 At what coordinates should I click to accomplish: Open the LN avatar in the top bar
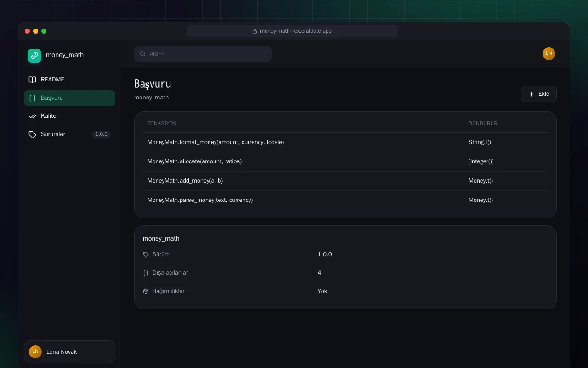click(x=549, y=54)
